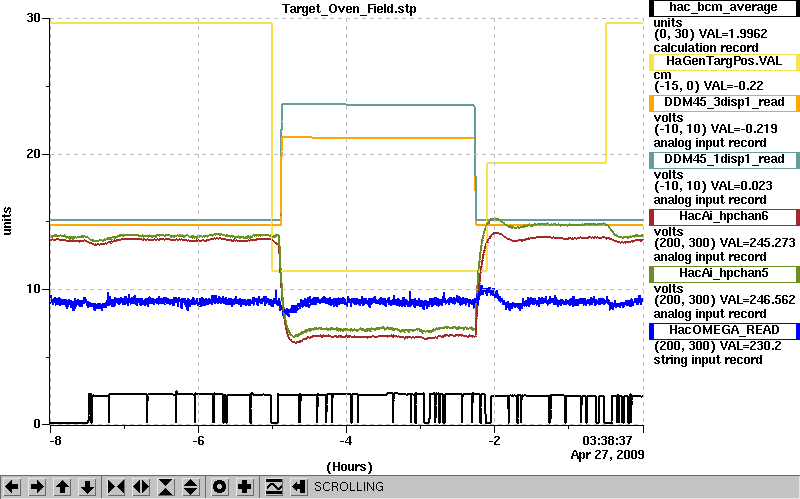Select the HacAi_hpchan6 legend entry
This screenshot has width=800, height=499.
(724, 217)
